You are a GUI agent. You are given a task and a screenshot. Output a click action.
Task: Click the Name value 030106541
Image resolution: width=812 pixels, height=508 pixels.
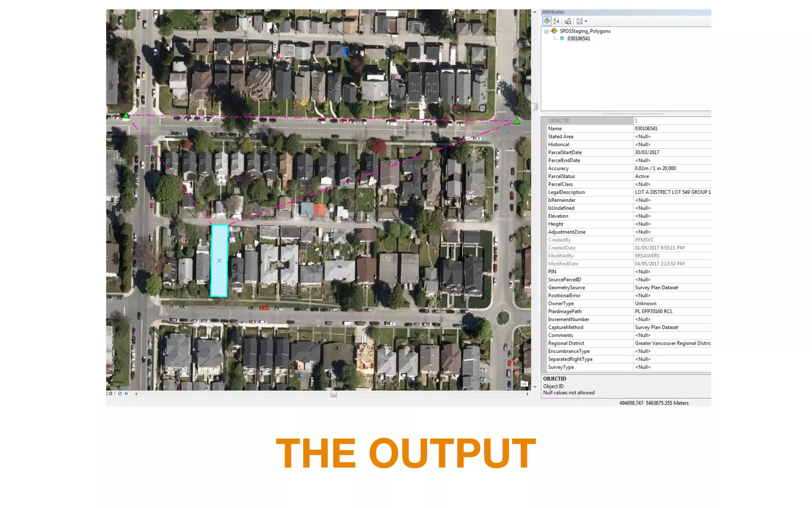pyautogui.click(x=672, y=129)
